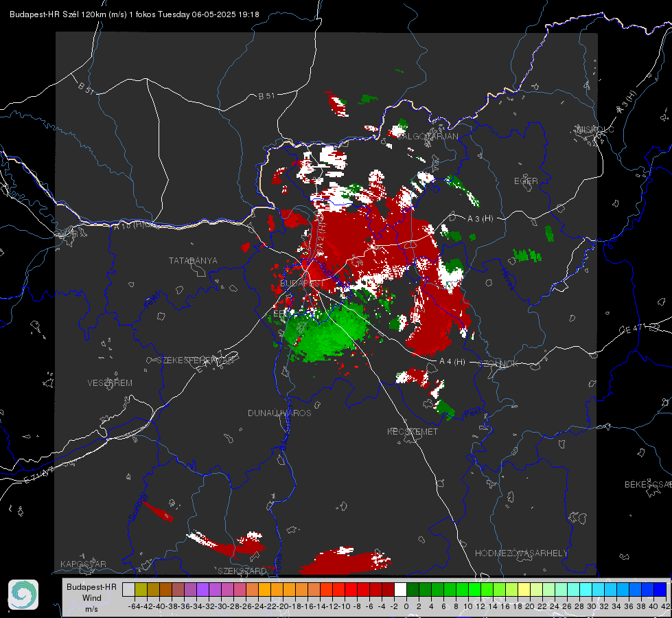Pick the dark green swatch between 0 and 2
The image size is (672, 618).
click(413, 589)
